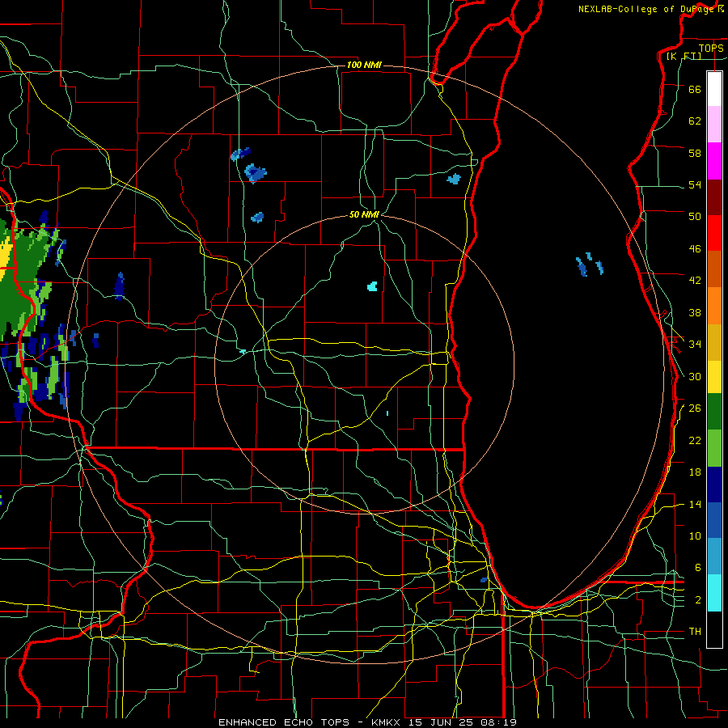This screenshot has width=728, height=728.
Task: Click the 50 value on the legend scale
Action: pos(695,216)
